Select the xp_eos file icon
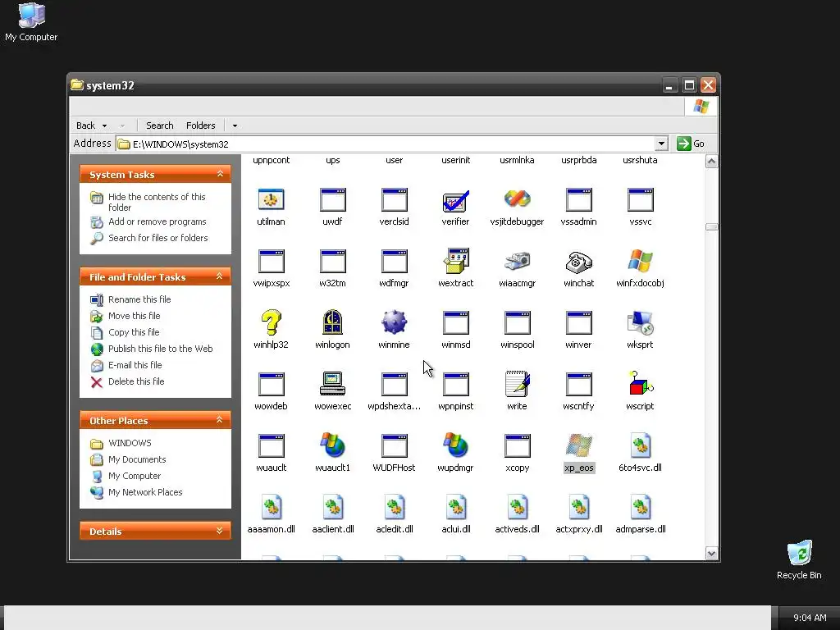 [x=578, y=446]
